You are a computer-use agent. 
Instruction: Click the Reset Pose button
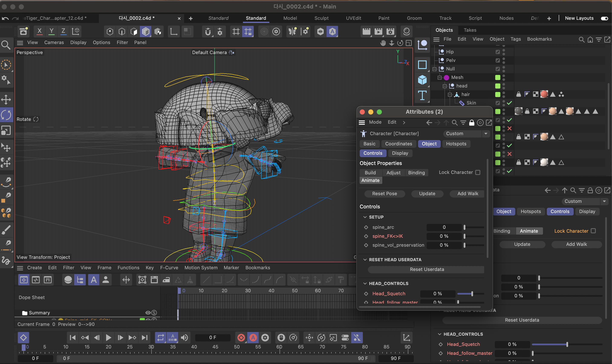(384, 193)
